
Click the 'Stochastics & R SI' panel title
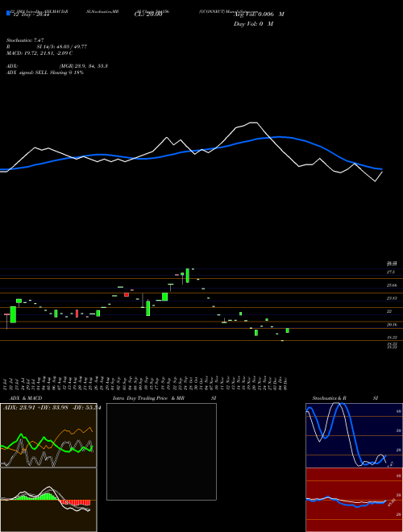coord(345,398)
